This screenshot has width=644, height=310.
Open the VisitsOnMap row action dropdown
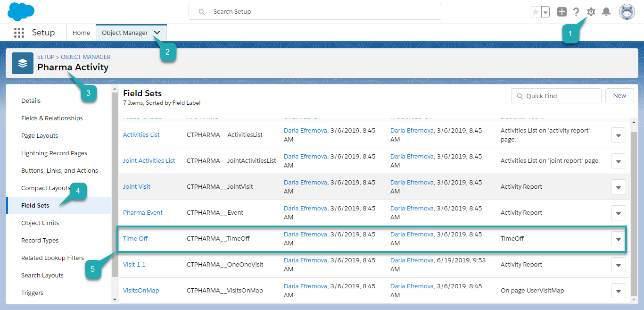(618, 291)
